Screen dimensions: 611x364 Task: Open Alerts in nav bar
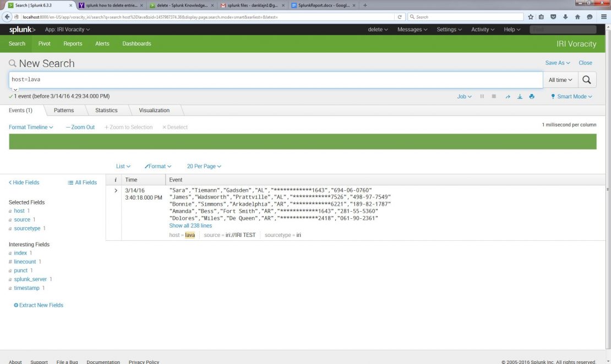click(x=102, y=43)
